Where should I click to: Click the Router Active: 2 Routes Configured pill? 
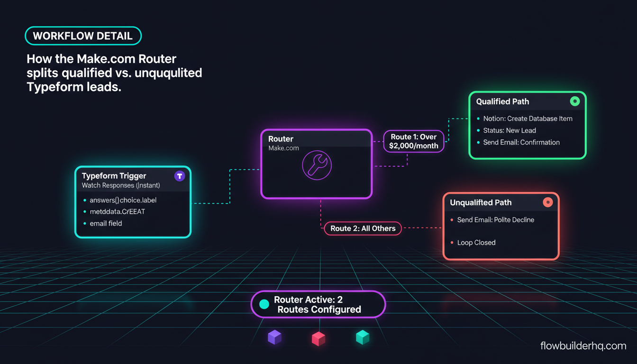coord(318,304)
